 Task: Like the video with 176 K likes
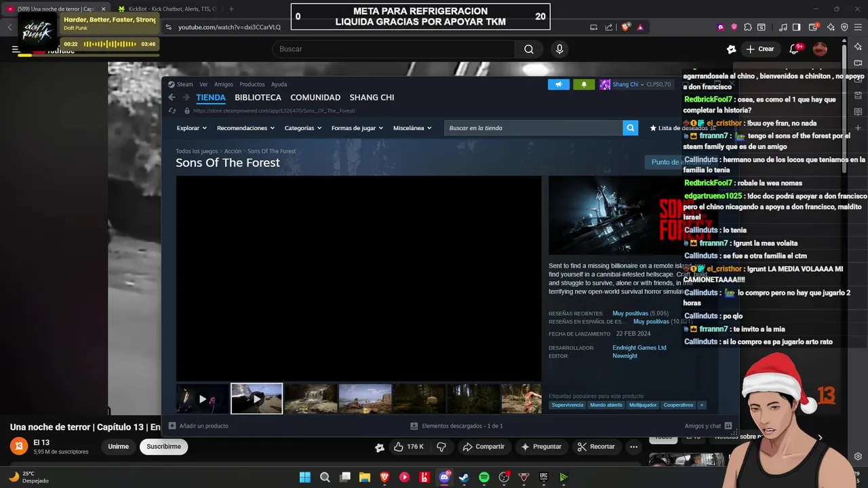pyautogui.click(x=409, y=447)
